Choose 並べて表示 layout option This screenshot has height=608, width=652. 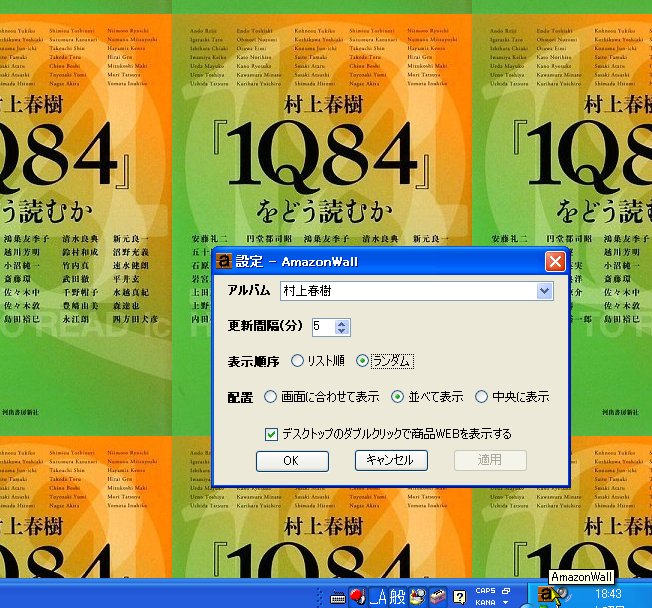(427, 397)
